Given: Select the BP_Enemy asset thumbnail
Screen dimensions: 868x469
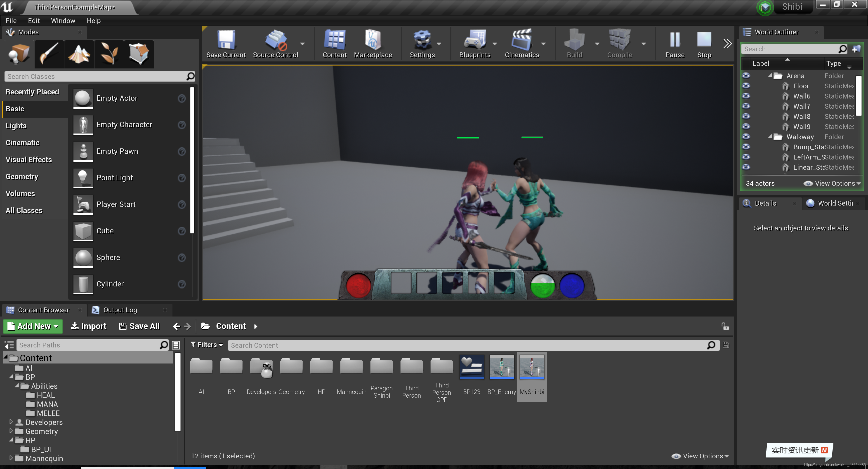Looking at the screenshot, I should click(502, 367).
